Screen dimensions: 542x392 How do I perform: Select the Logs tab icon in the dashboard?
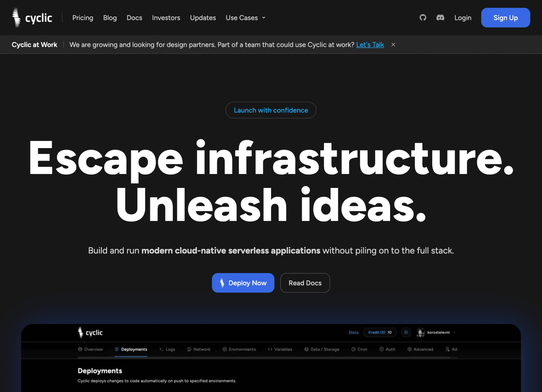(x=161, y=349)
